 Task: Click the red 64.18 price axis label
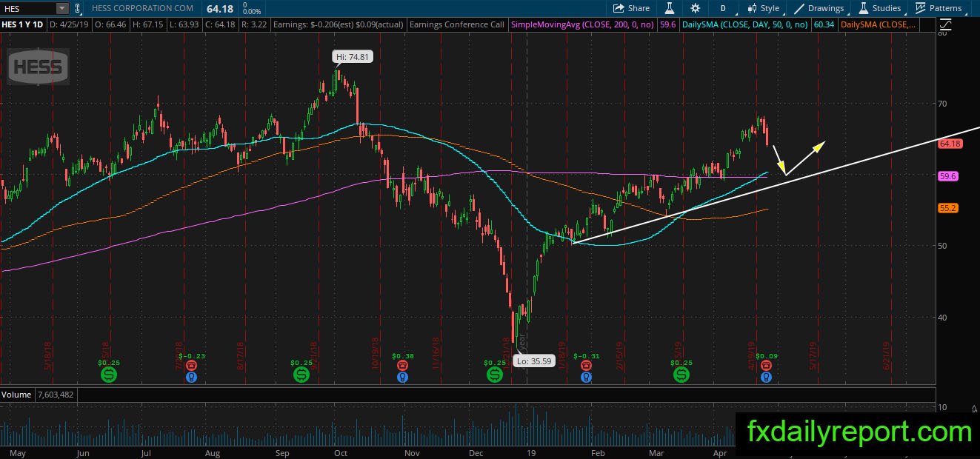[949, 144]
